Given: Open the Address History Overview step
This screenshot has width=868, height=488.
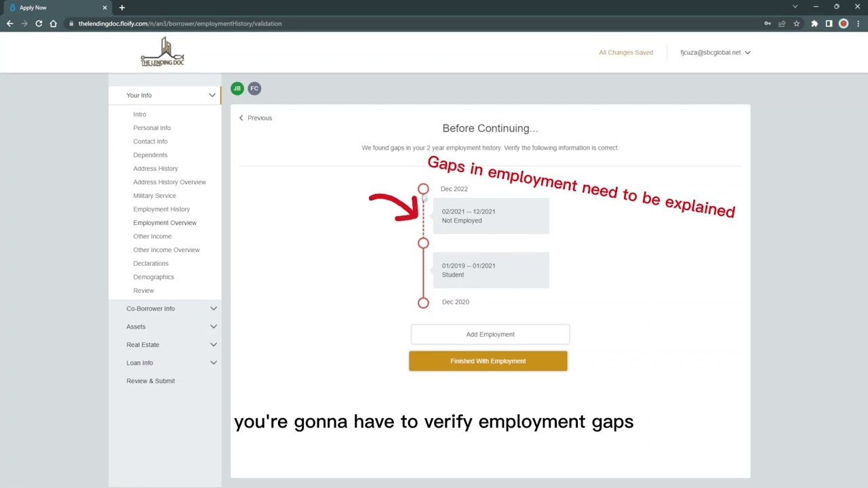Looking at the screenshot, I should click(170, 182).
